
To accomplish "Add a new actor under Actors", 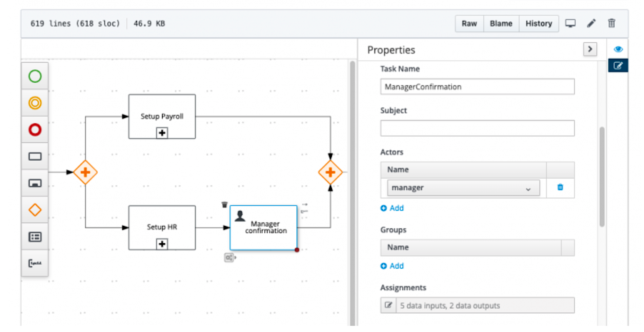I will point(392,208).
